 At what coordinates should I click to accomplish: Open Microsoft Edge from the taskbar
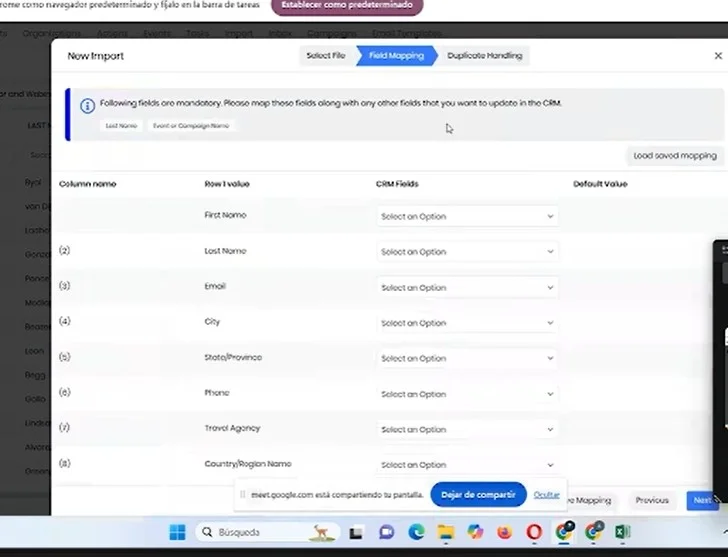(x=416, y=532)
